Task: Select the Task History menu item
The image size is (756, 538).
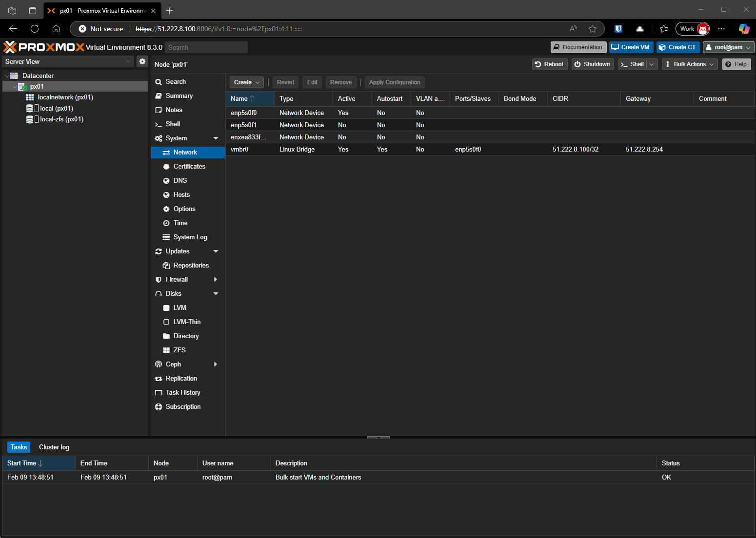Action: (183, 393)
